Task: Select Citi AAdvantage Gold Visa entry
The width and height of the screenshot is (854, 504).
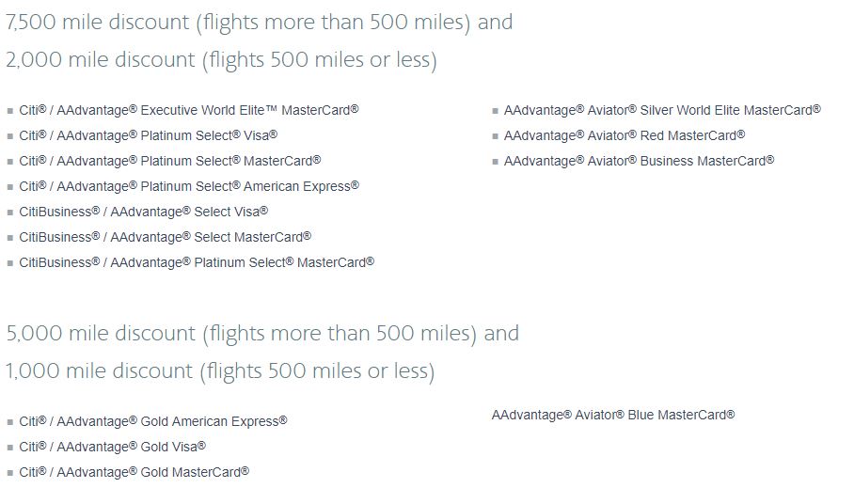Action: click(112, 447)
